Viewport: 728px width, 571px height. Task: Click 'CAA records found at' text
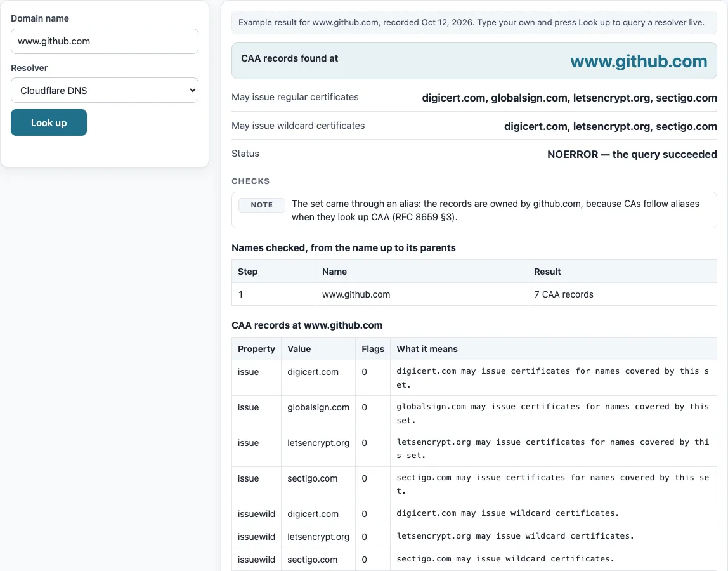pyautogui.click(x=289, y=58)
